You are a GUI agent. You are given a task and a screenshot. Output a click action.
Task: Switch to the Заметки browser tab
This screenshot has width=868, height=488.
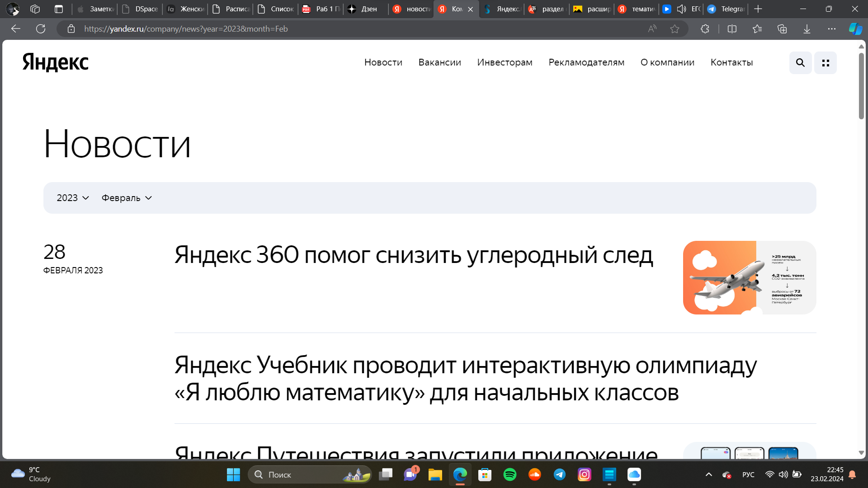tap(95, 9)
